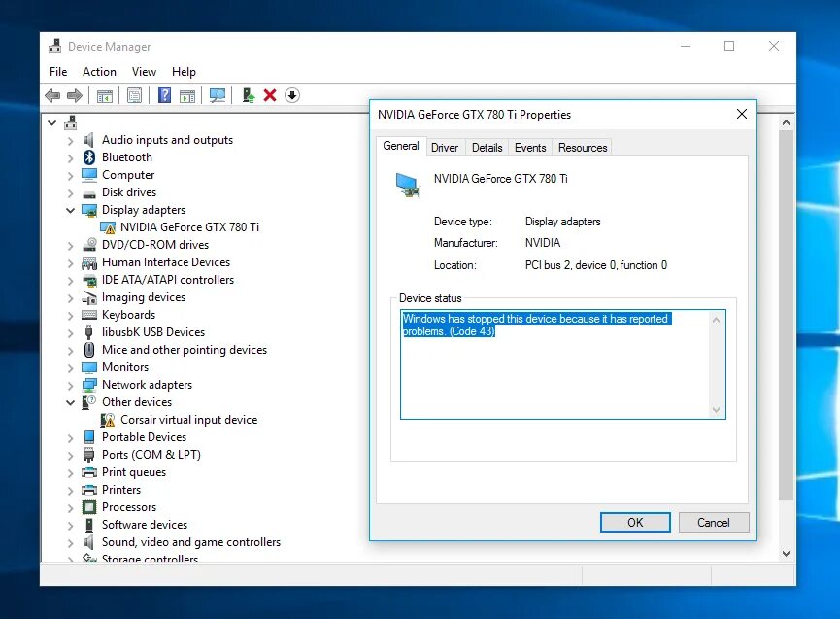Image resolution: width=840 pixels, height=619 pixels.
Task: Click the DVD/CD-ROM drives disc icon
Action: [x=89, y=245]
